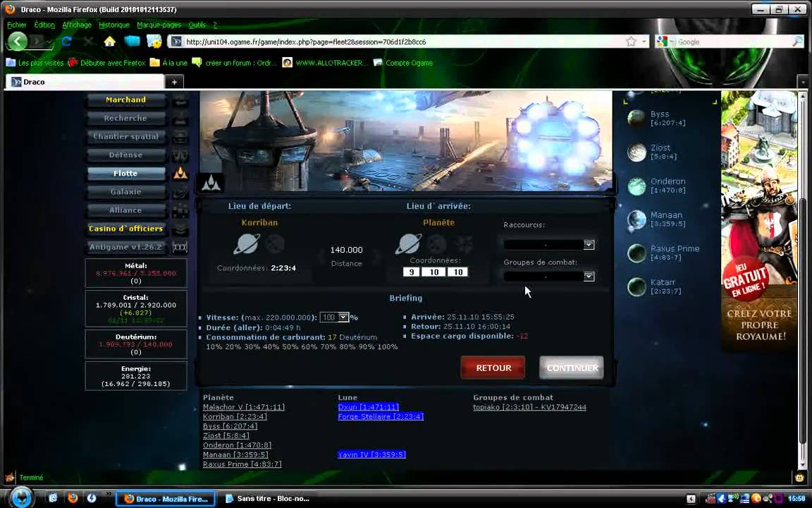Switch to the Draco tab
This screenshot has width=812, height=508.
[85, 82]
